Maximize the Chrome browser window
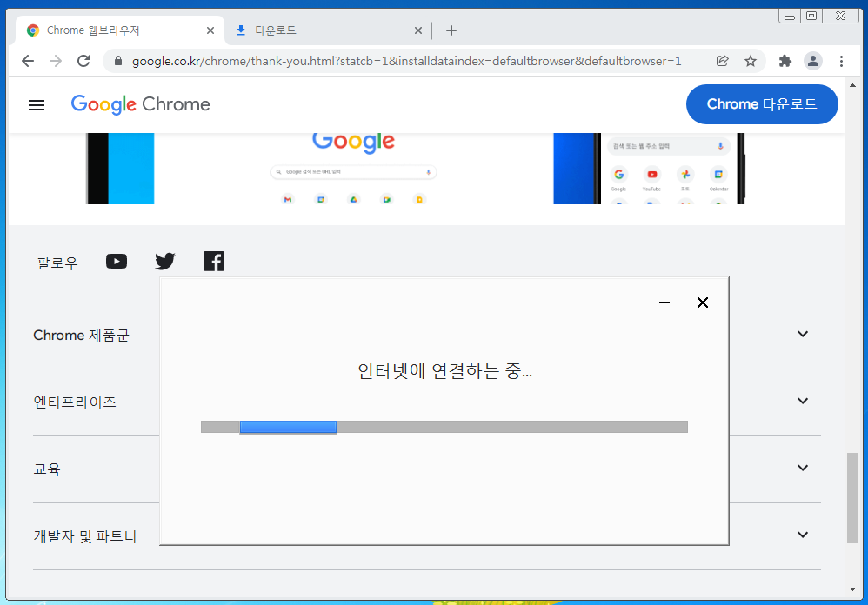Viewport: 868px width, 605px height. point(811,16)
